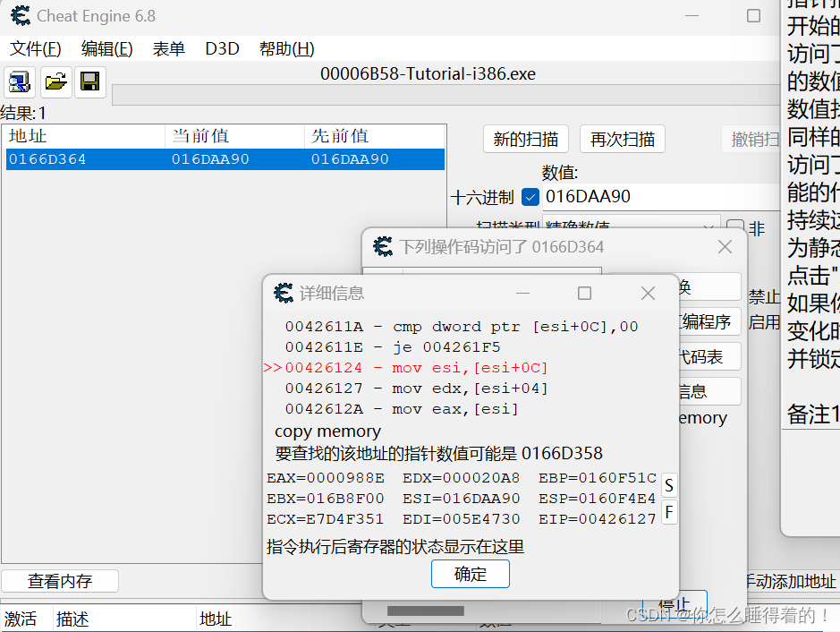Viewport: 840px width, 632px height.
Task: Select the line 0042612A mov eax,[esi]
Action: click(x=402, y=409)
